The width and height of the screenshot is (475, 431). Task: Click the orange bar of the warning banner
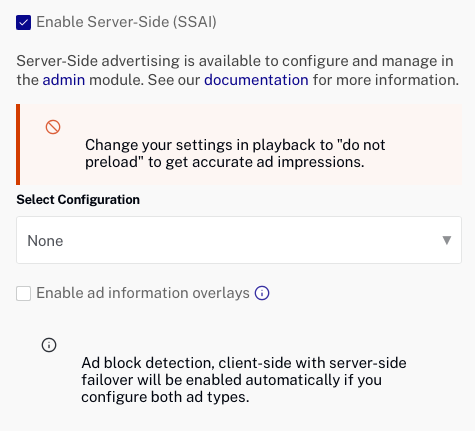click(18, 144)
